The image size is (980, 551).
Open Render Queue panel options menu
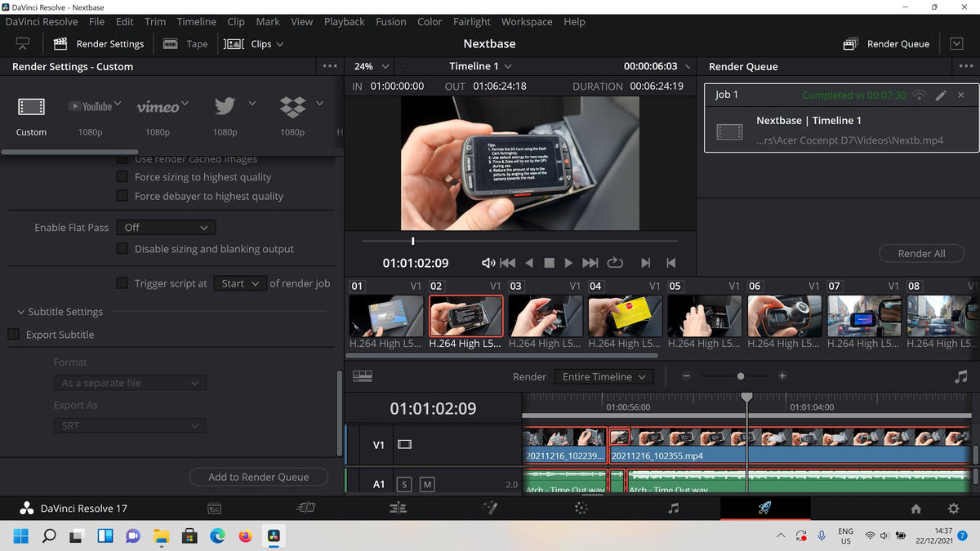point(967,66)
